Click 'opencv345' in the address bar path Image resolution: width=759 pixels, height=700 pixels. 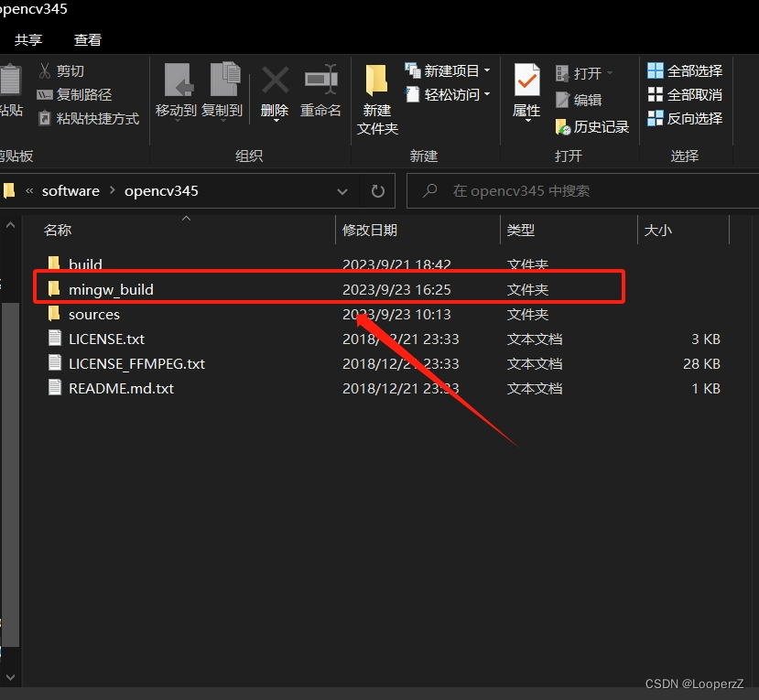click(161, 191)
